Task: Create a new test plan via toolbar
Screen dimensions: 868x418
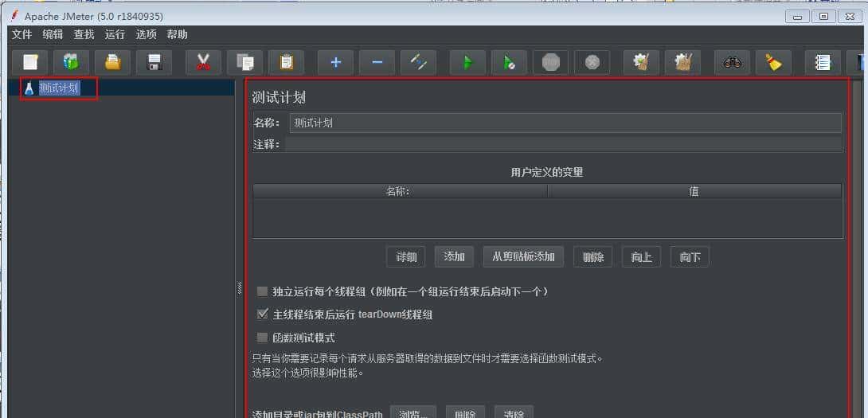Action: [x=29, y=63]
